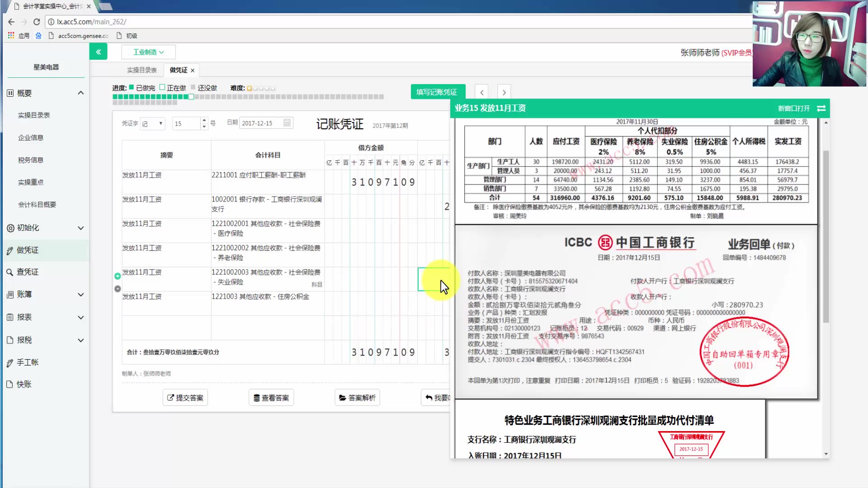Click the 手工帐 pen icon in sidebar
868x488 pixels.
tap(10, 362)
